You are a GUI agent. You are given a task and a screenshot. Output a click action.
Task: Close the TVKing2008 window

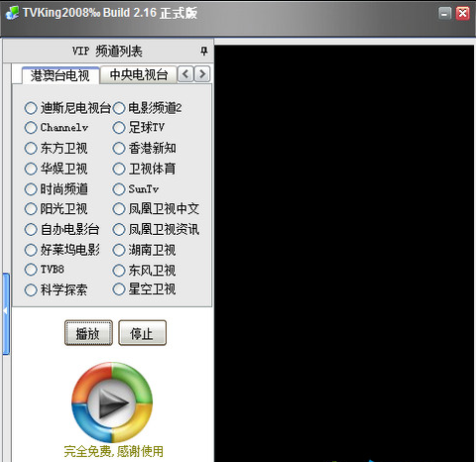click(463, 14)
